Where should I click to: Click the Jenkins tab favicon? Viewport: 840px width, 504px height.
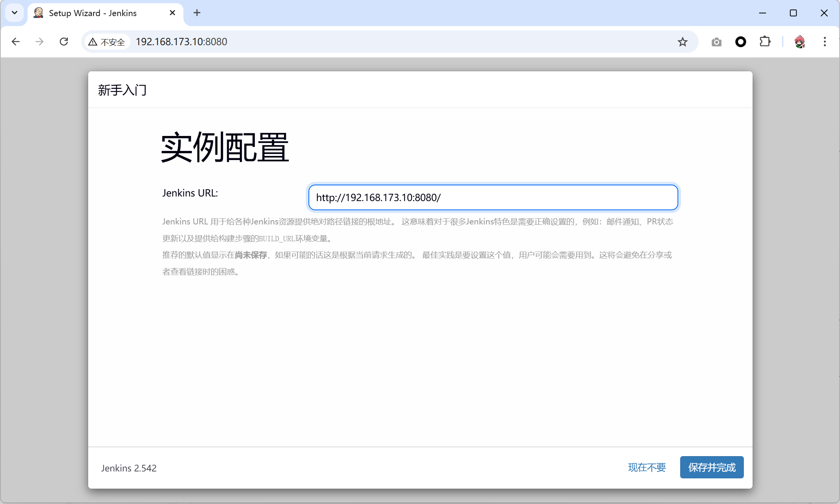38,13
